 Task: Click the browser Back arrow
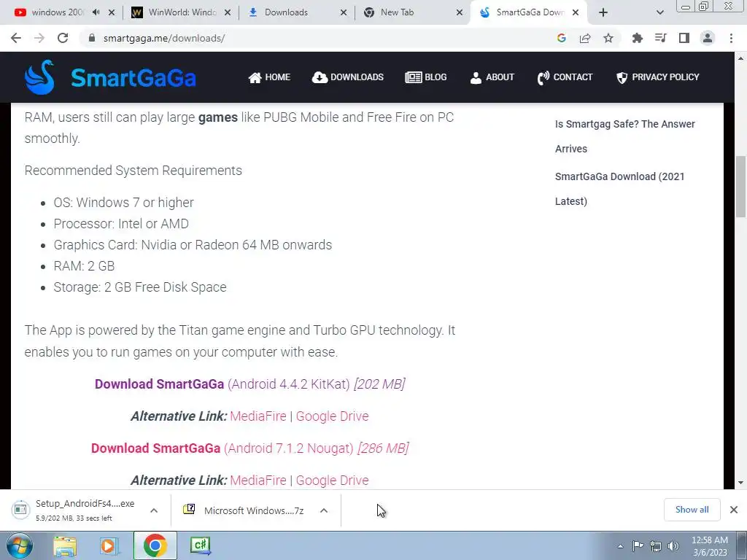16,38
